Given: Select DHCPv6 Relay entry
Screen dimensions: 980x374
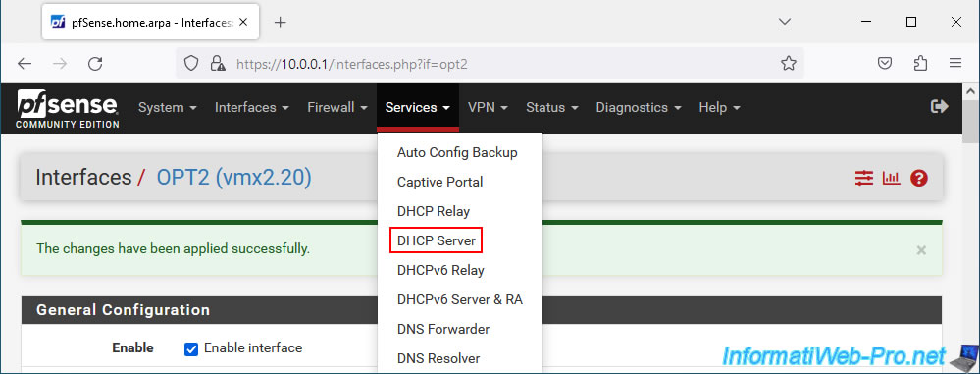Looking at the screenshot, I should point(440,270).
